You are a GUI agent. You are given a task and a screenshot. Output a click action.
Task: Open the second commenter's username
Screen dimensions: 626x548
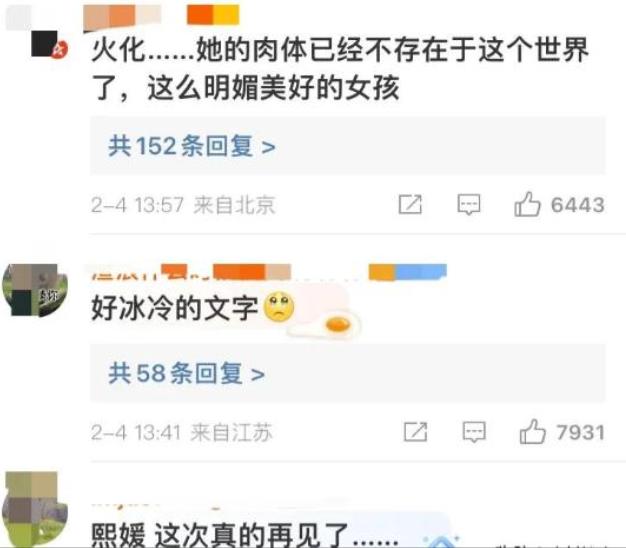(269, 272)
